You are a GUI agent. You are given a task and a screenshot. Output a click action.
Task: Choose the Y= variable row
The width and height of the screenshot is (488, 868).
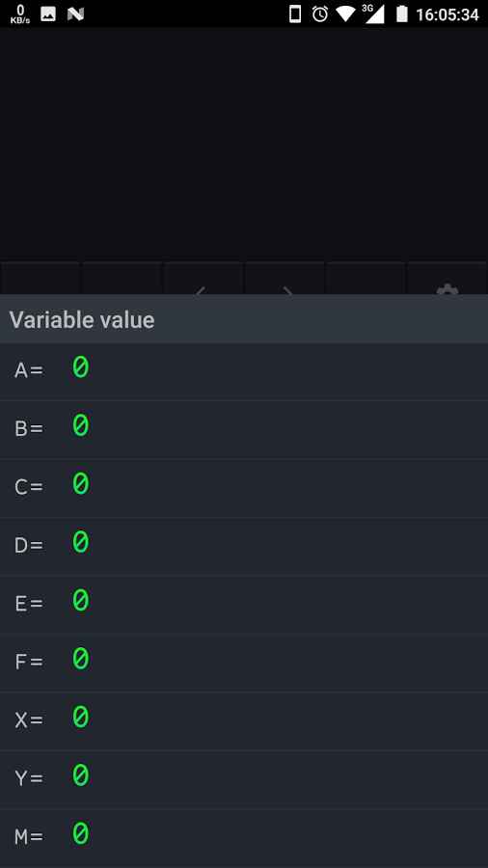tap(244, 779)
